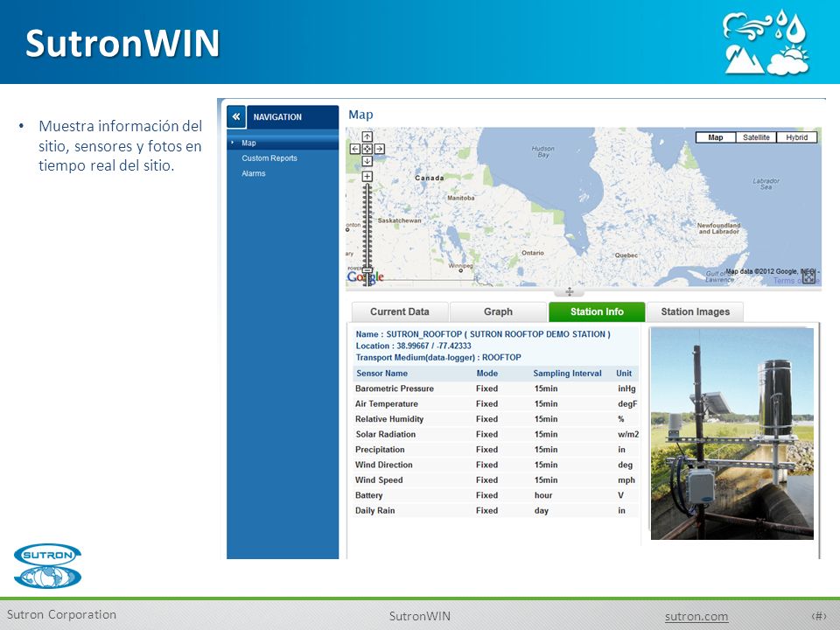Viewport: 840px width, 630px height.
Task: Select the Wind Speed sensor row
Action: (x=495, y=480)
